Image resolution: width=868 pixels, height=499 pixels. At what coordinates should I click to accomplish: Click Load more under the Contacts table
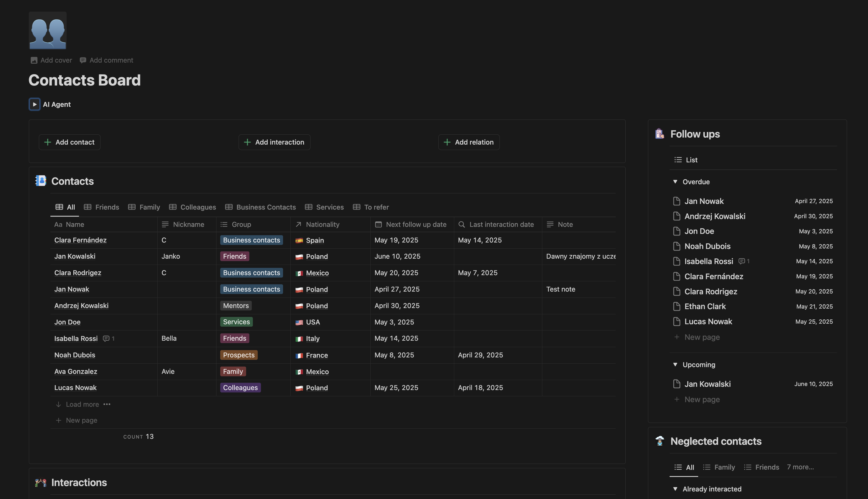[x=82, y=404]
